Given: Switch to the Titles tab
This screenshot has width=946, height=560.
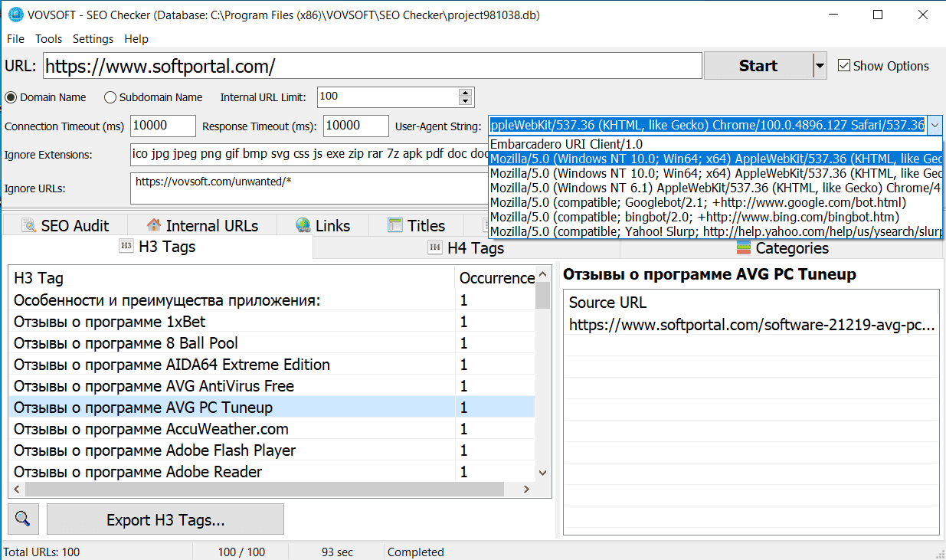Looking at the screenshot, I should 417,225.
